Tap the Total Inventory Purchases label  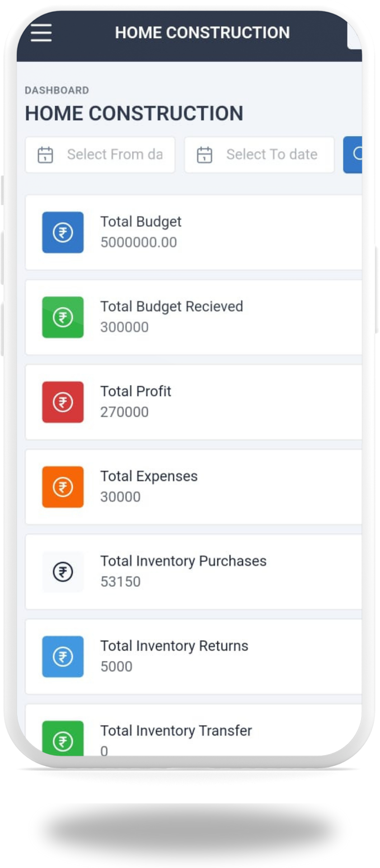(183, 561)
